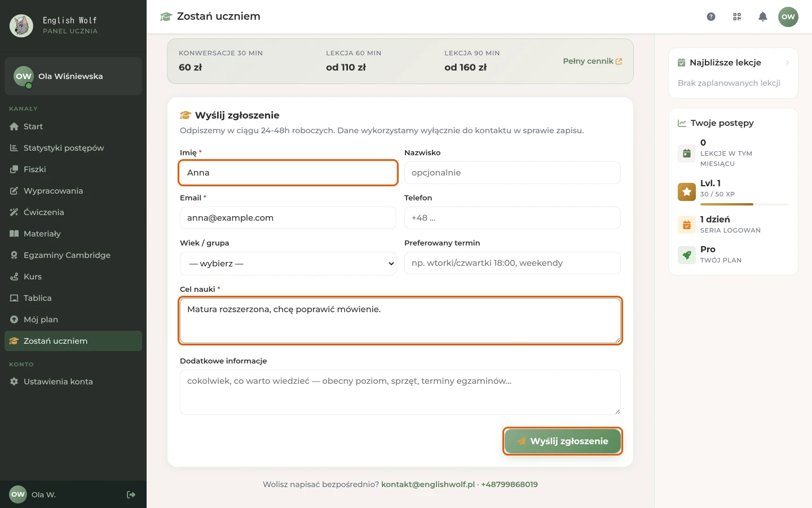Screen dimensions: 812x508
Task: Click the logout icon in sidebar footer
Action: (131, 495)
